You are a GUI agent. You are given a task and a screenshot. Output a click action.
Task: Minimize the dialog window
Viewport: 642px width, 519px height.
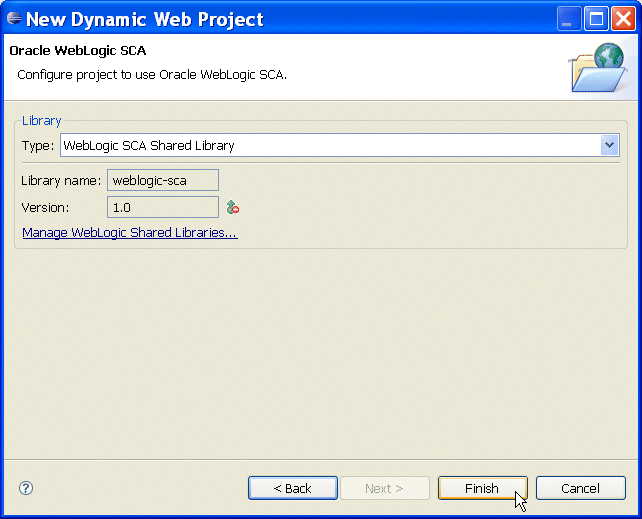[569, 18]
